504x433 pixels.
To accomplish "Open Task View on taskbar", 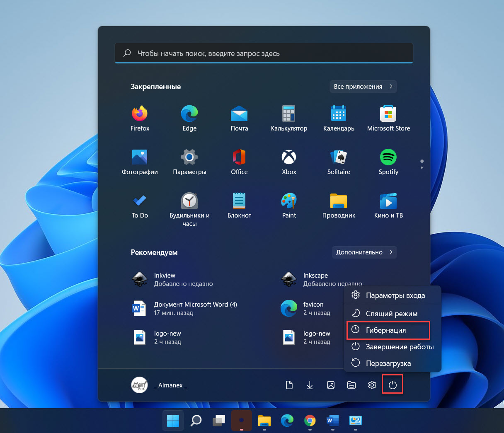I will [x=219, y=421].
